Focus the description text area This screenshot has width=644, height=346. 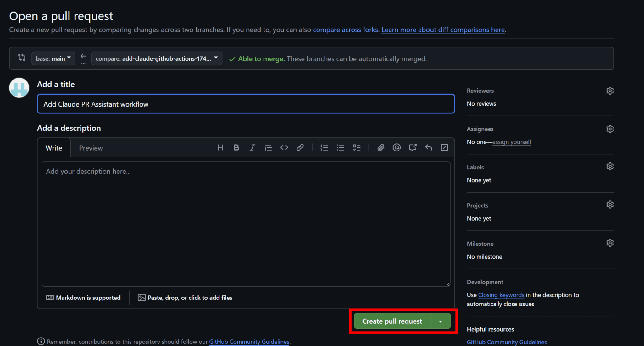coord(246,224)
